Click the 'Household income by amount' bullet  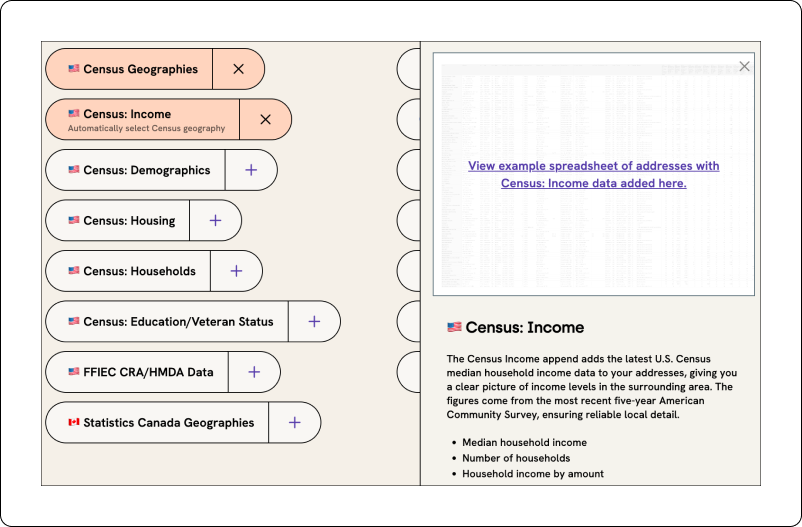(532, 474)
